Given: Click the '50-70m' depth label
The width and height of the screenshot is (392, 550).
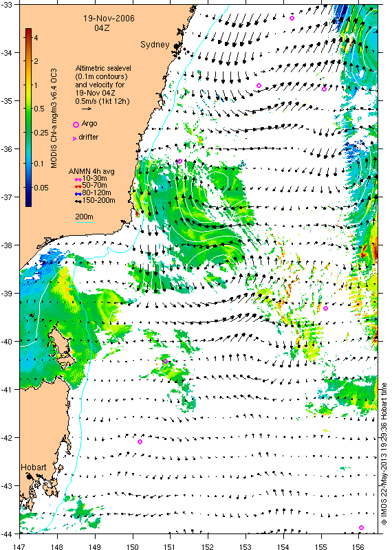Looking at the screenshot, I should pos(95,185).
